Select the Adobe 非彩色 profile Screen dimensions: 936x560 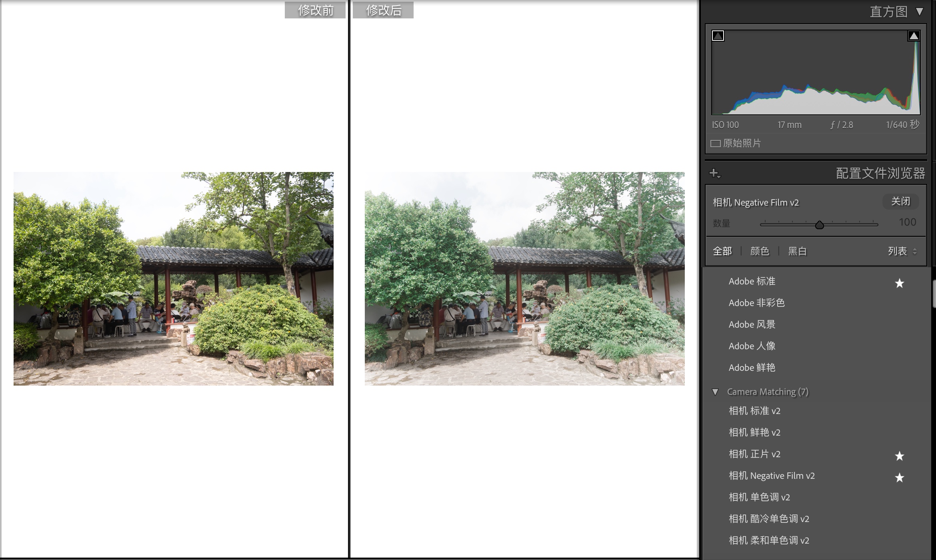coord(756,303)
